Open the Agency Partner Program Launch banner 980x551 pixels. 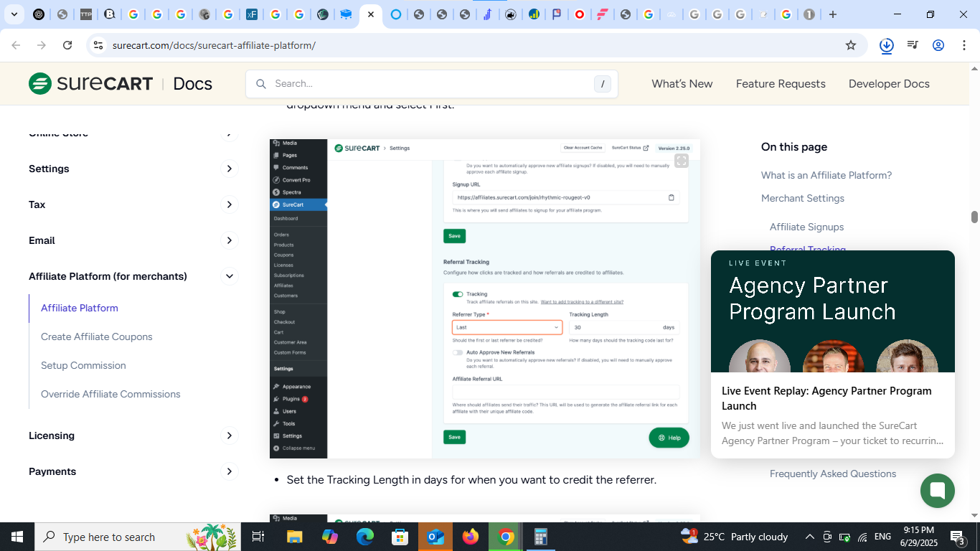pos(833,311)
